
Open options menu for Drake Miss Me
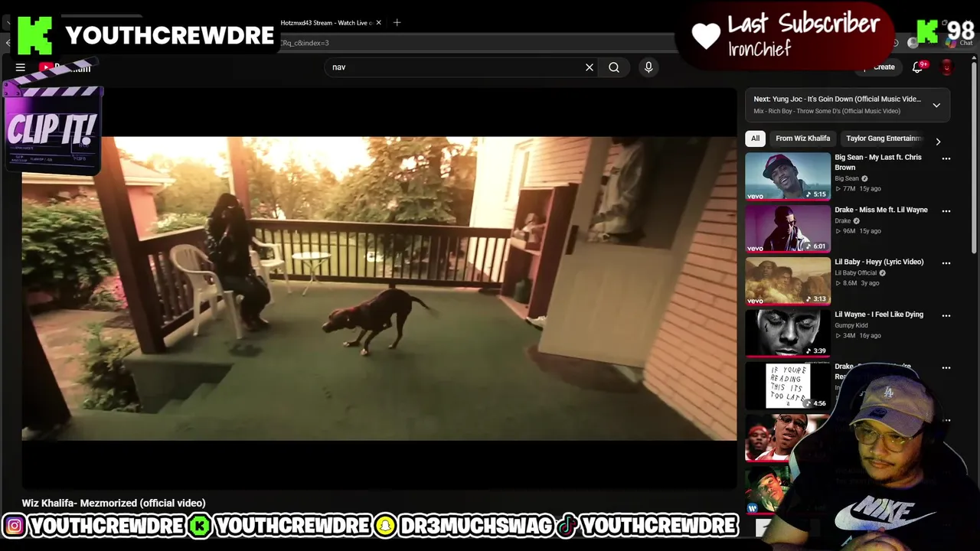pos(946,210)
